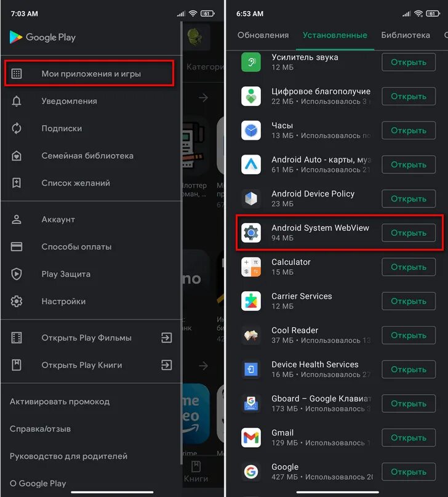
Task: Tap the film icon for Play Фильмы
Action: [17, 337]
